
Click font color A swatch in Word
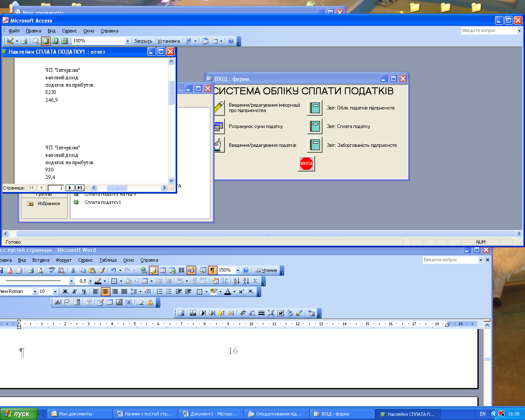[x=228, y=292]
